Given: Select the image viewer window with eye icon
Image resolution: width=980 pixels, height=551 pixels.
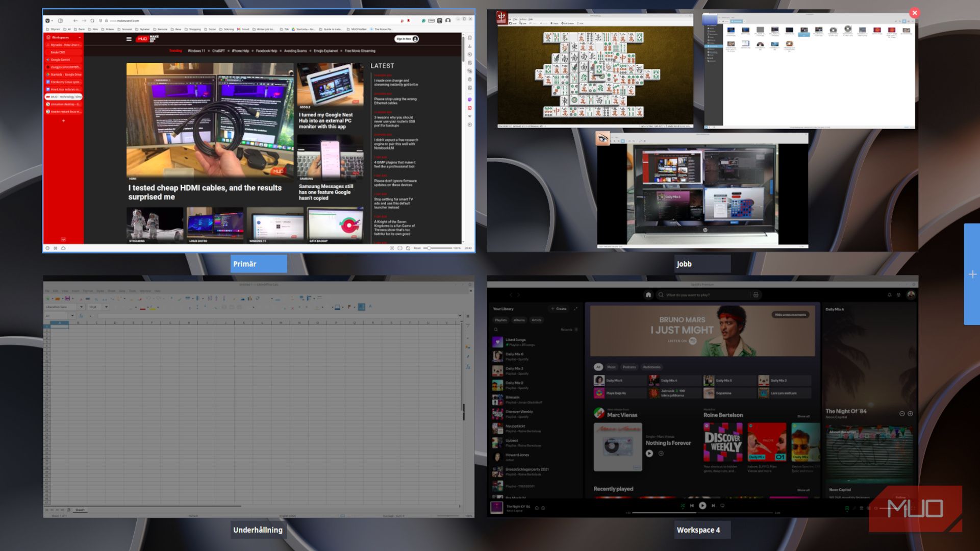Looking at the screenshot, I should pyautogui.click(x=702, y=190).
